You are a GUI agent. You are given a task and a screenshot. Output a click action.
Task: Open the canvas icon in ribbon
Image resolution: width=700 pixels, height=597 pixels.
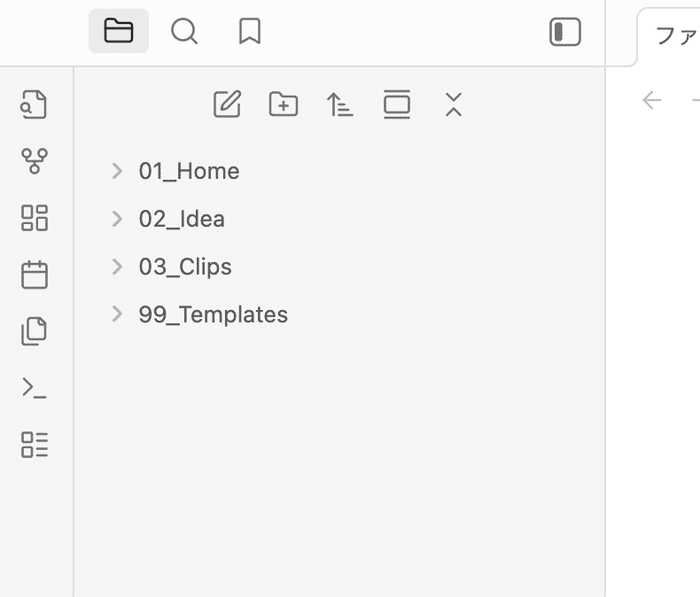(x=34, y=218)
